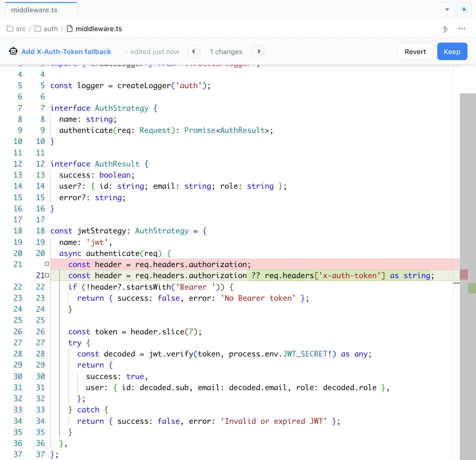Go to previous change with left chevron
This screenshot has width=476, height=460.
pos(194,51)
